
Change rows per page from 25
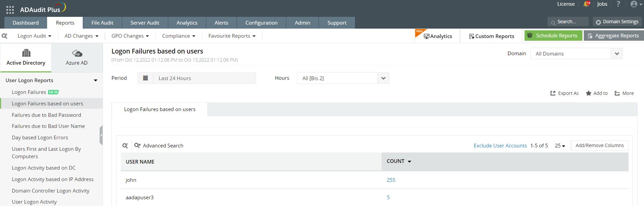[x=560, y=145]
